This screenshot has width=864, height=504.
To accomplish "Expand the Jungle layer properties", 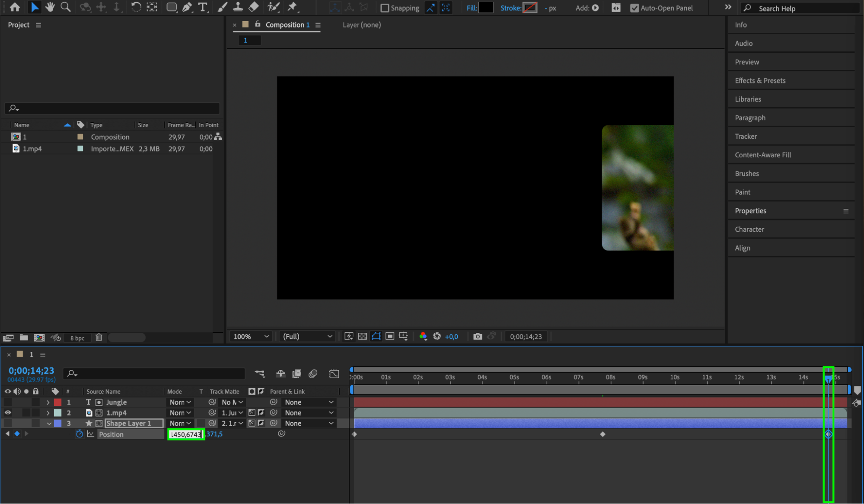I will coord(48,402).
